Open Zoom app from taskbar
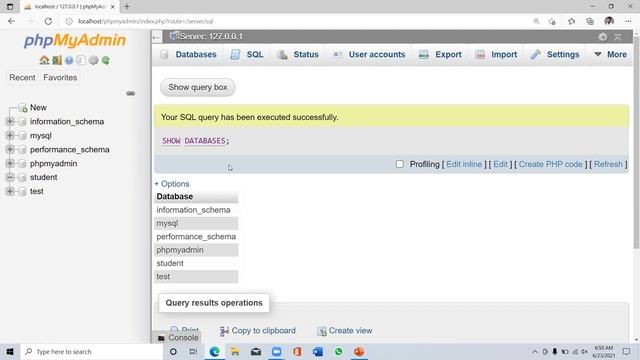 click(x=276, y=351)
